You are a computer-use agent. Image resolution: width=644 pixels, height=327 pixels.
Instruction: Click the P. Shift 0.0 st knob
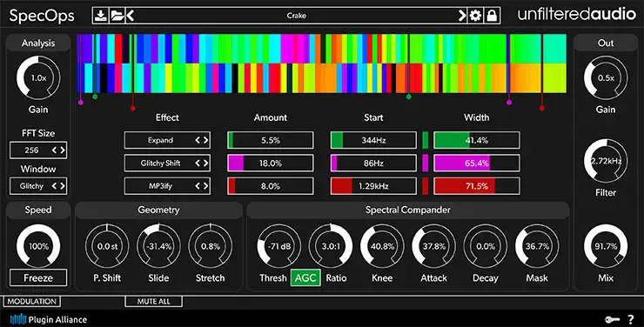tap(107, 246)
